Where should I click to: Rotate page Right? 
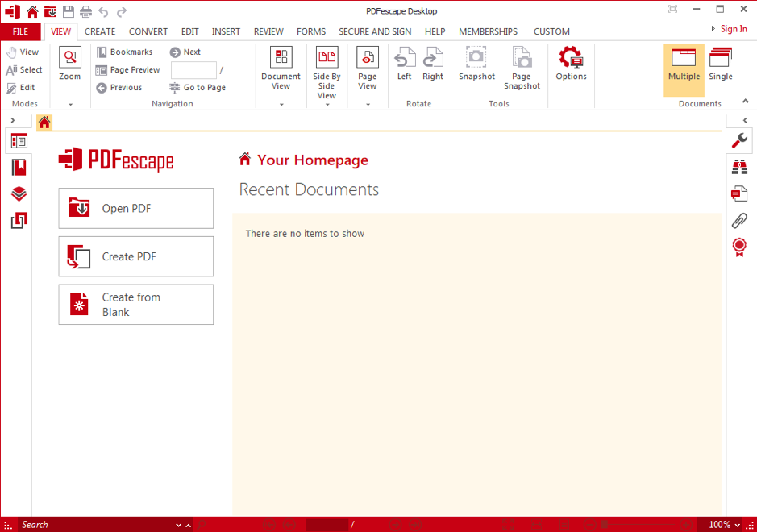pyautogui.click(x=433, y=63)
